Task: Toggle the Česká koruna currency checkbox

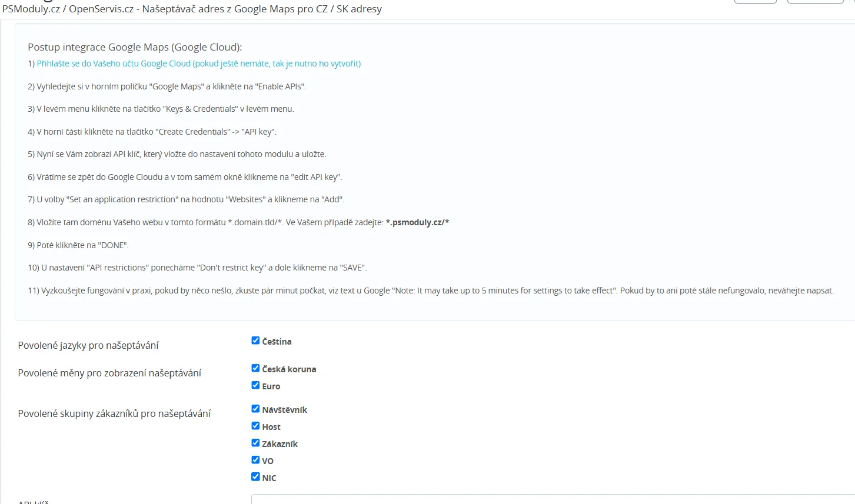Action: [255, 368]
